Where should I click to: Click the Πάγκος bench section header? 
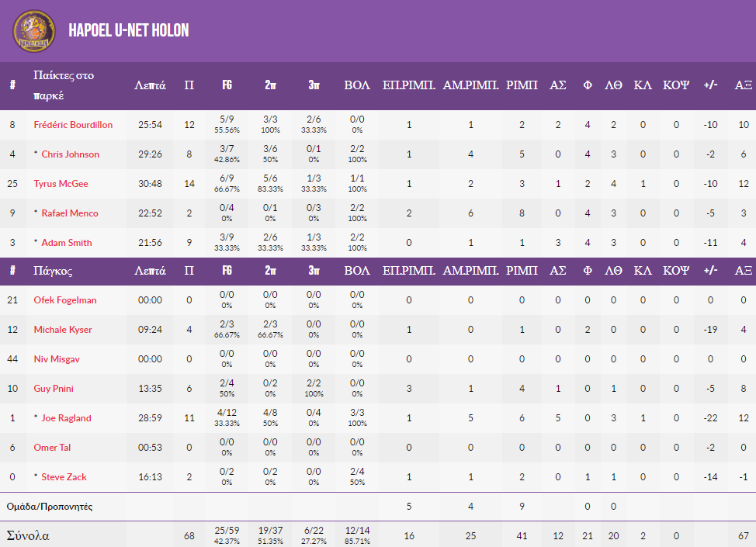53,272
